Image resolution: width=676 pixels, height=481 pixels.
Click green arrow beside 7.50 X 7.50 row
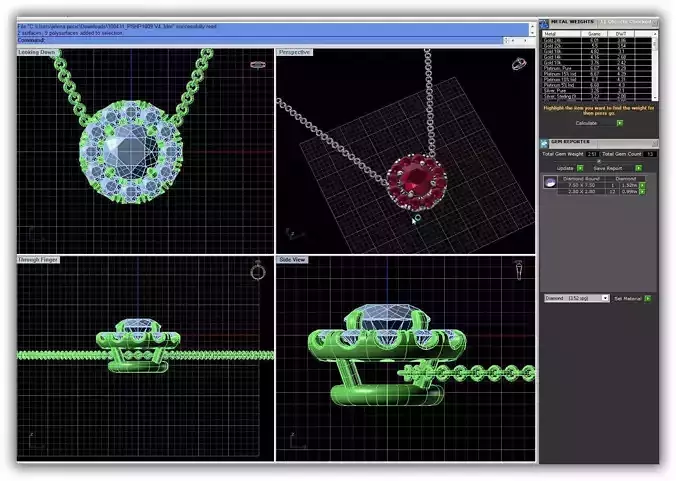tap(642, 185)
